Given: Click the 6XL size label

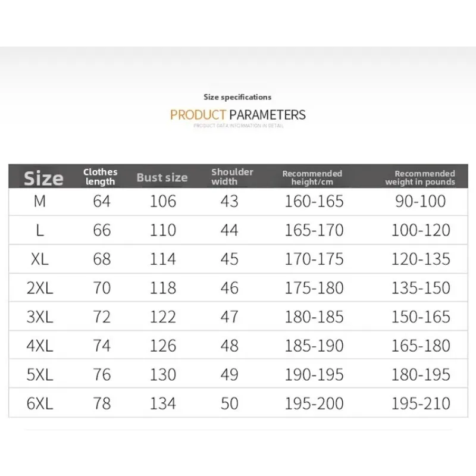Looking at the screenshot, I should tap(40, 403).
